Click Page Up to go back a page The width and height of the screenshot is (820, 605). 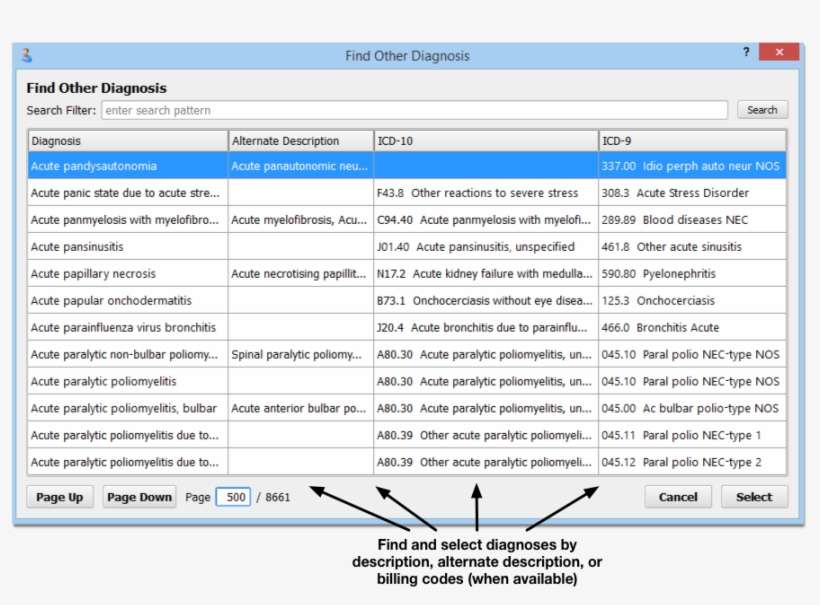(59, 496)
